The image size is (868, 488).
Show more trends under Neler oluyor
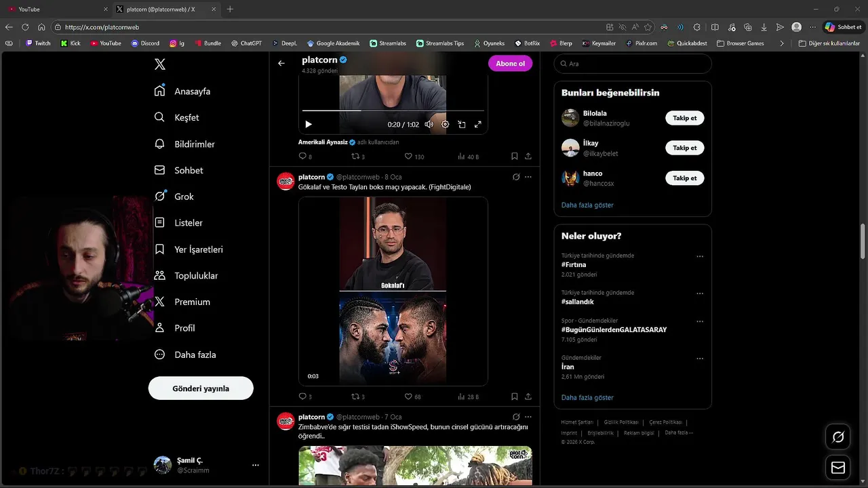(587, 397)
